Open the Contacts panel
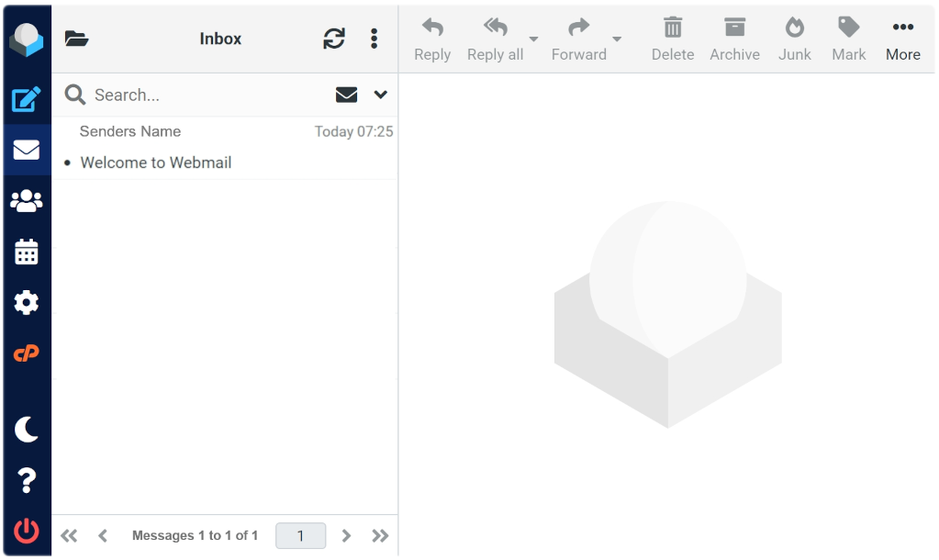939x560 pixels. 26,200
